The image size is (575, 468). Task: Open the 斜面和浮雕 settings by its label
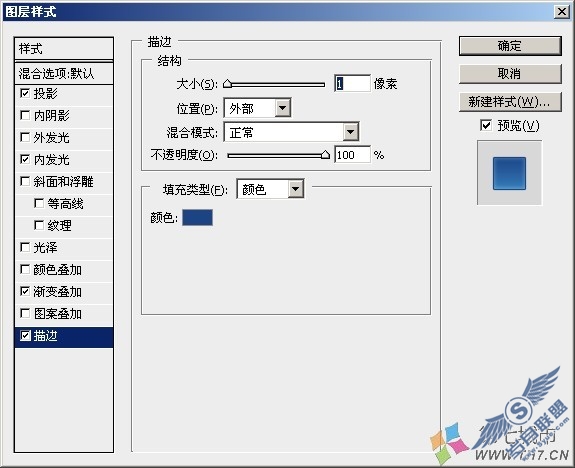63,182
